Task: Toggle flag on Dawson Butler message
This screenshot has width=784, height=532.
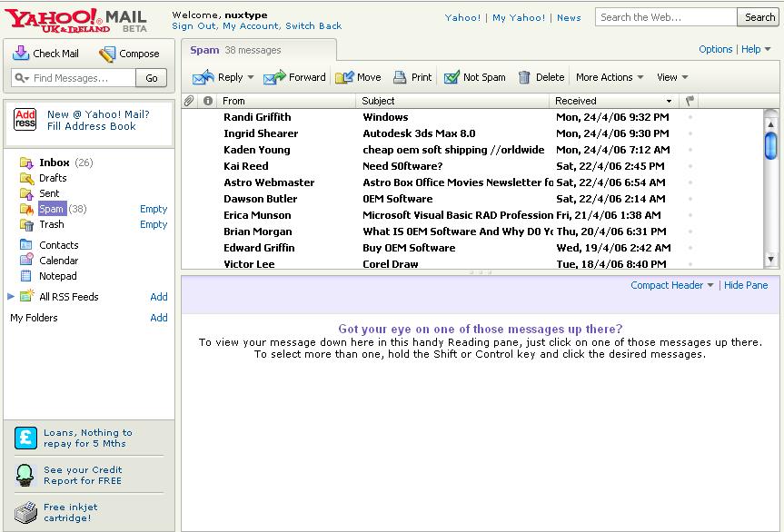Action: click(690, 199)
